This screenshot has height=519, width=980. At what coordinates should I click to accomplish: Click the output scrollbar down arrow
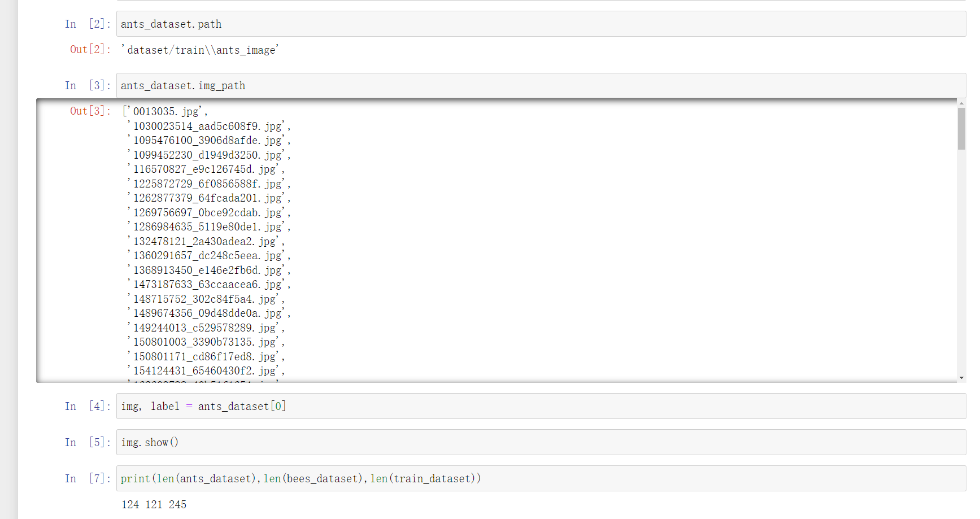[x=961, y=378]
